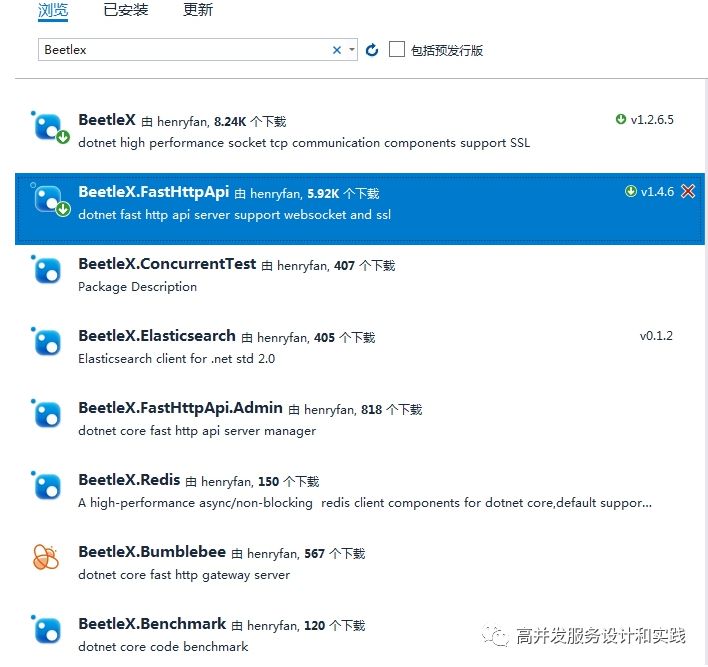Click description 'dotnet fast http api server support websocket and ssl'
This screenshot has width=708, height=667.
pyautogui.click(x=234, y=215)
